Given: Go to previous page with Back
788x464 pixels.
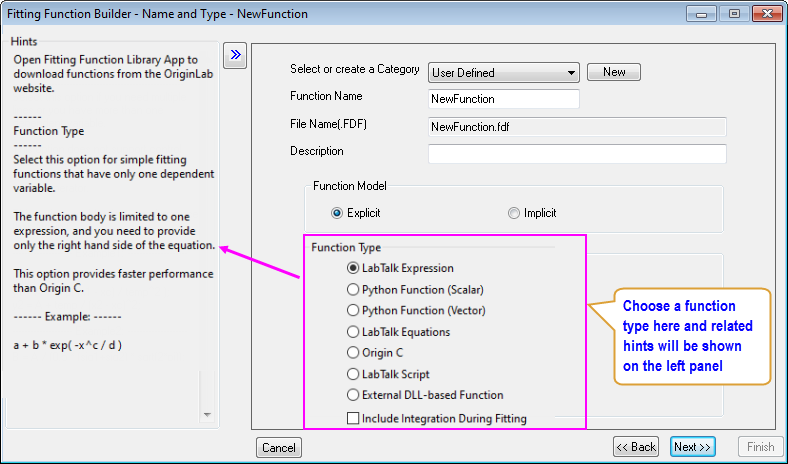Looking at the screenshot, I should point(636,447).
